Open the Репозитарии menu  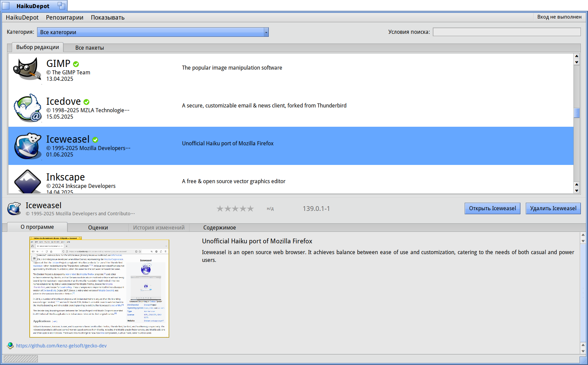65,18
